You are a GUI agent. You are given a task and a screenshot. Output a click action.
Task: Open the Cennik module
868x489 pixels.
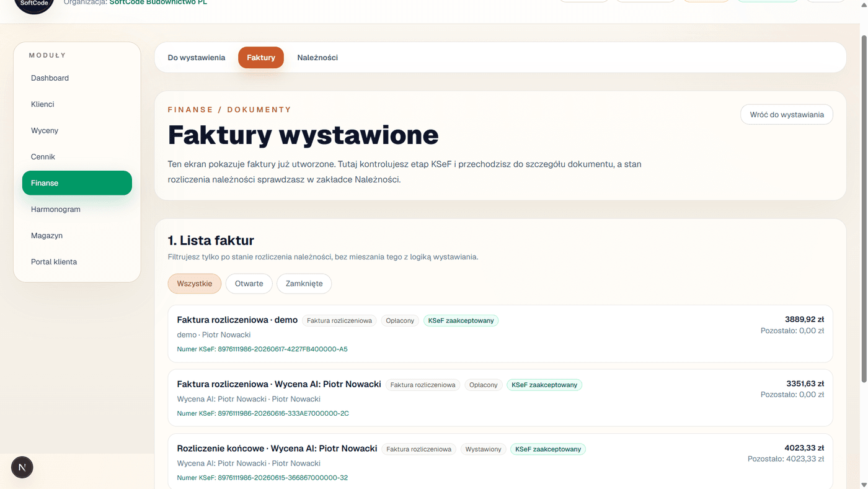coord(77,157)
